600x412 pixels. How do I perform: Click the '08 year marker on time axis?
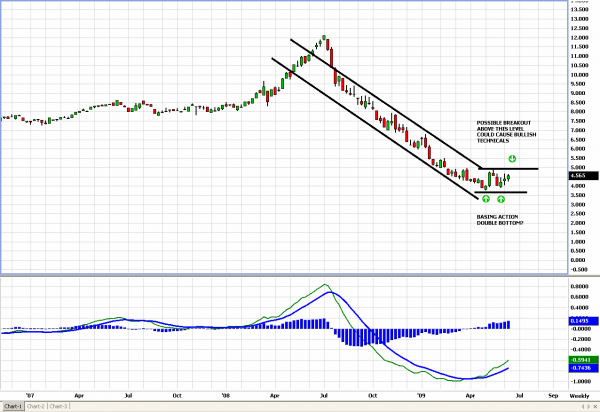point(226,396)
